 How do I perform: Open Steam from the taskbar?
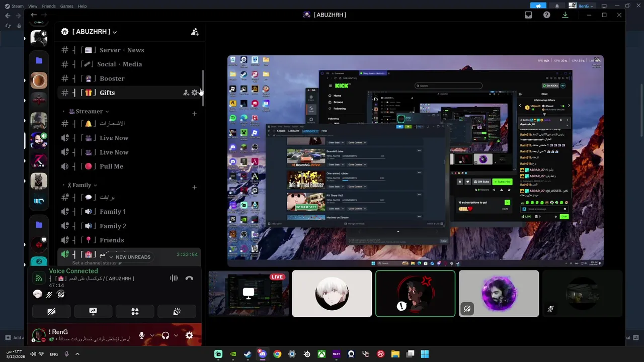coord(248,354)
